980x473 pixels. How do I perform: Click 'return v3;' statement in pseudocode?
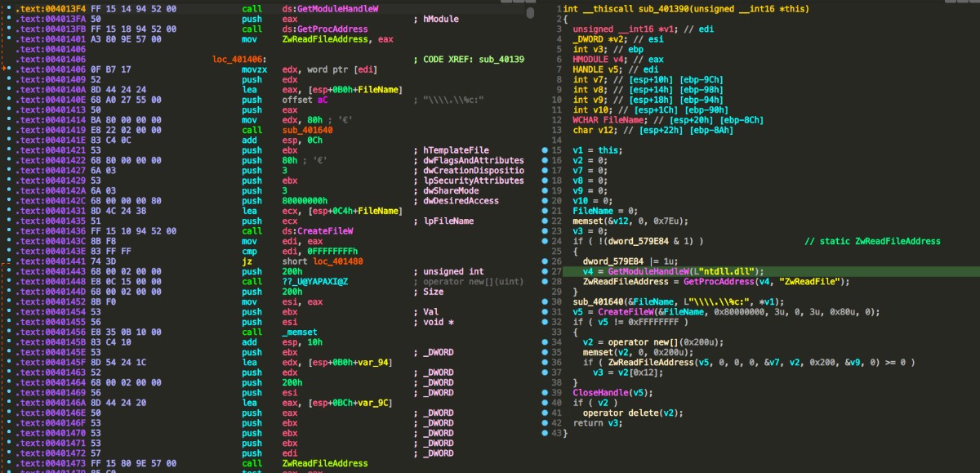coord(599,422)
